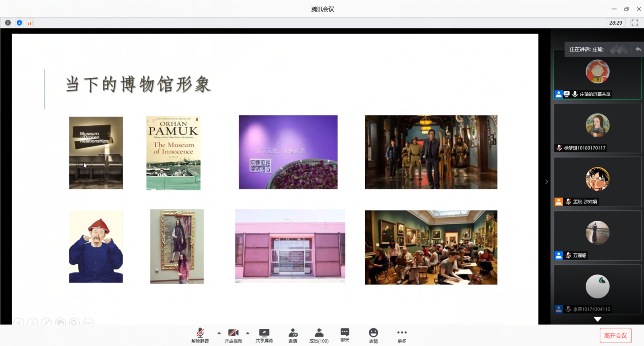
Task: Click the Night at the Museum still
Action: click(x=431, y=152)
